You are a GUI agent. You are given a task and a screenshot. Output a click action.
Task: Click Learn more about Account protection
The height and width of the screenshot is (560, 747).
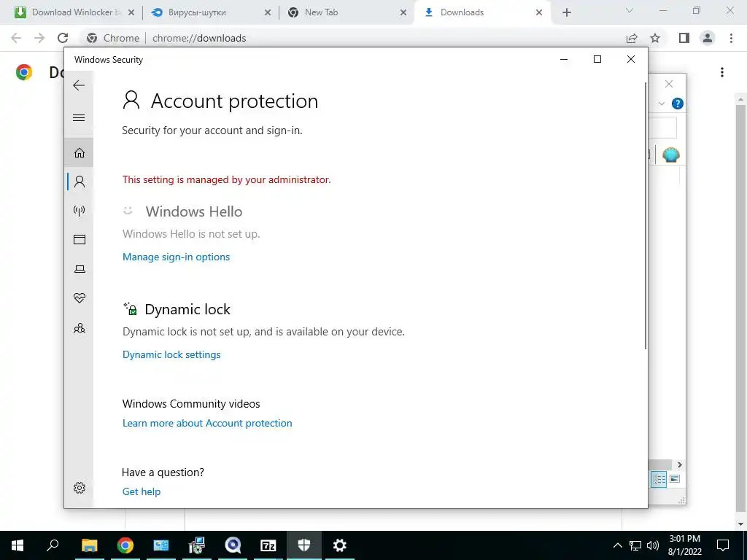coord(206,423)
